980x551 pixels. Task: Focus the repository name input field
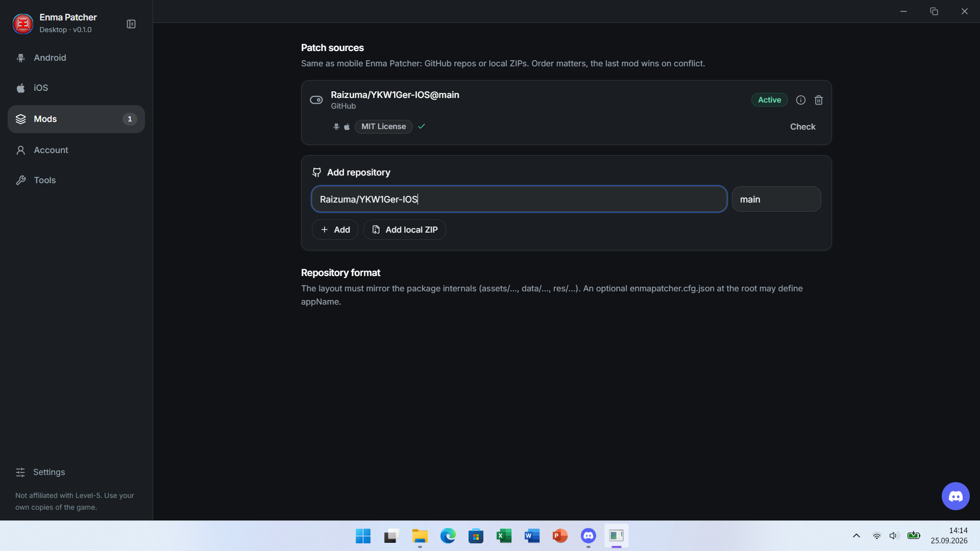click(x=519, y=199)
